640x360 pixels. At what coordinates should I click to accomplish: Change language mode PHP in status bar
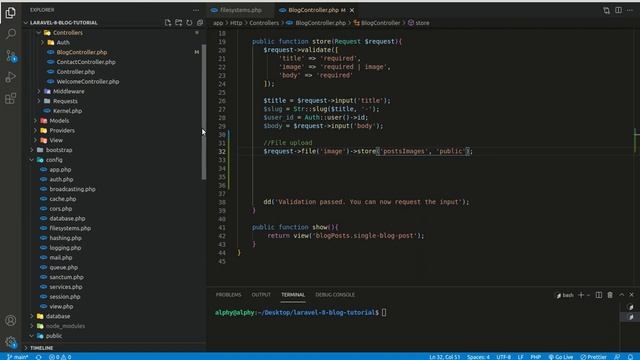tap(536, 357)
